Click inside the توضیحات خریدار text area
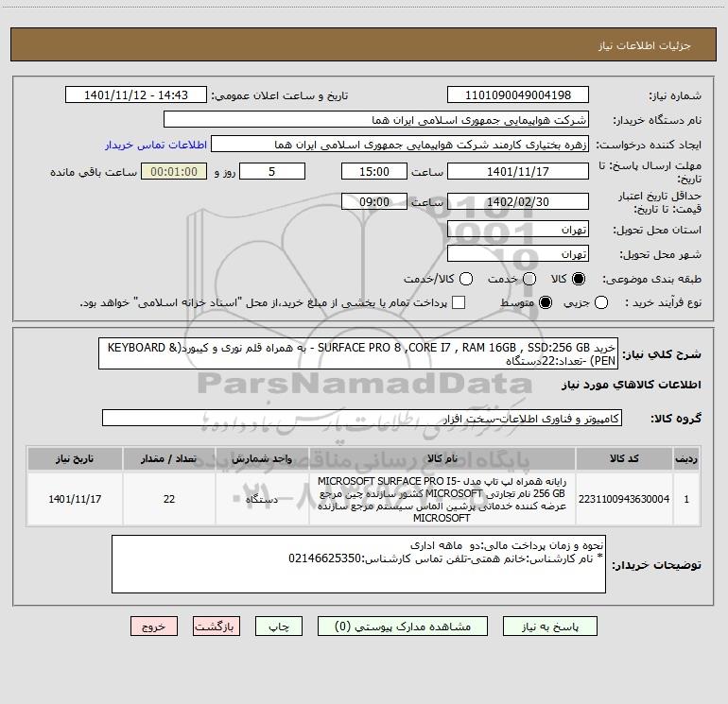Image resolution: width=728 pixels, height=704 pixels. 358,564
